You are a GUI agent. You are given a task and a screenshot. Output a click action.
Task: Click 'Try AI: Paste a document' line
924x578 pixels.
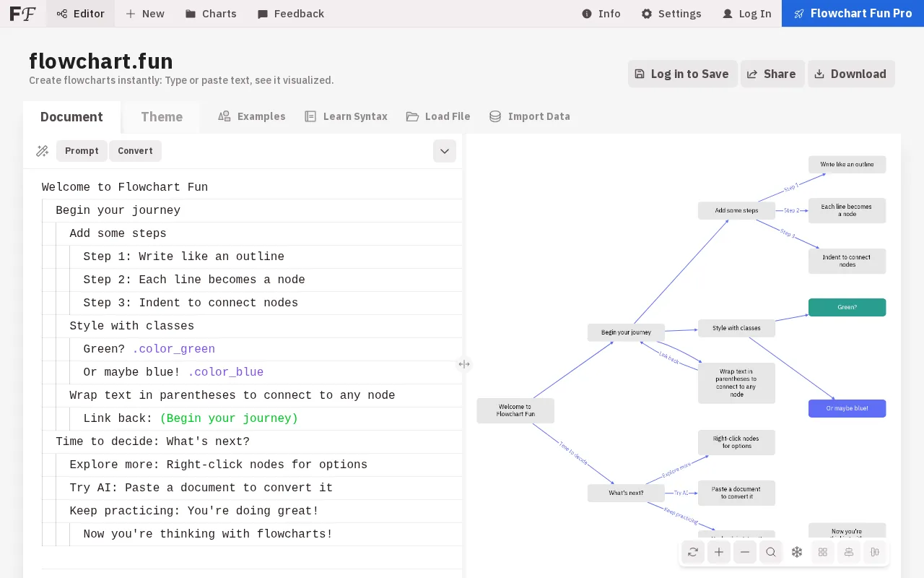(201, 488)
